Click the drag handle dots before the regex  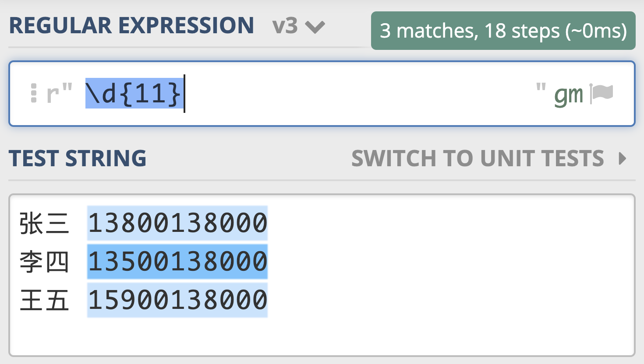coord(34,93)
